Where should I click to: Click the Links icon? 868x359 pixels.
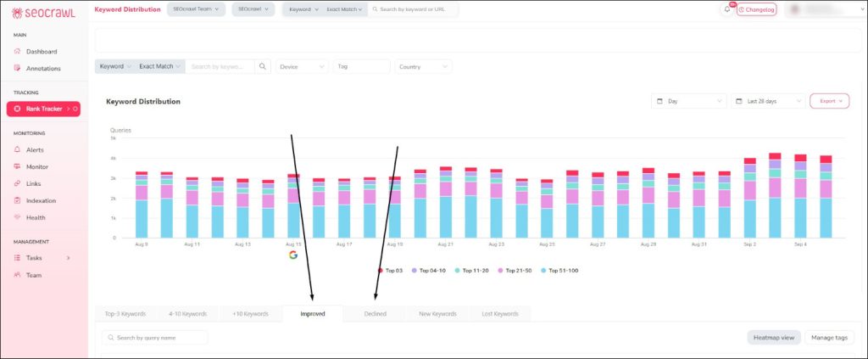click(x=17, y=184)
